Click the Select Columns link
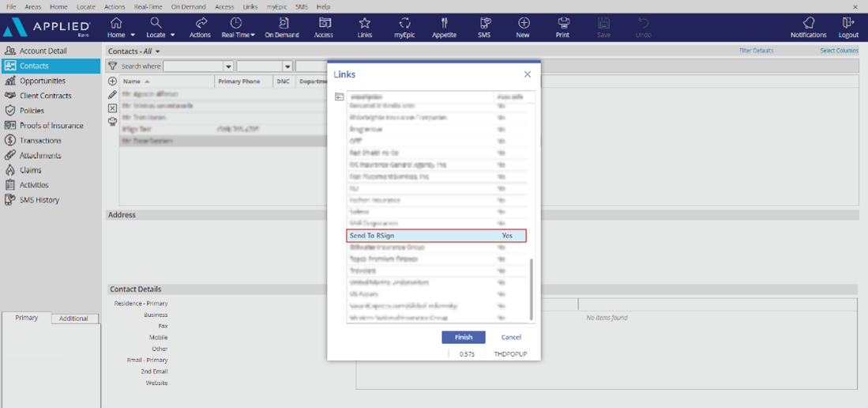868x408 pixels. (x=840, y=51)
